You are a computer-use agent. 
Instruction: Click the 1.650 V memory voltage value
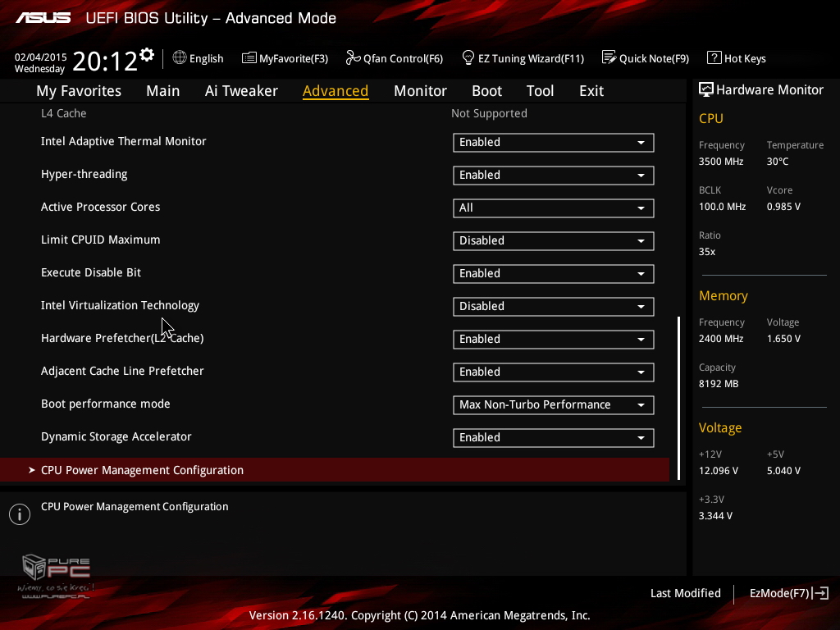[783, 339]
